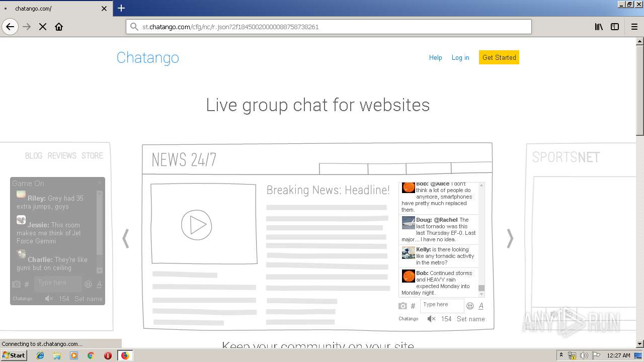
Task: Open text format A in Game On chat
Action: [99, 284]
